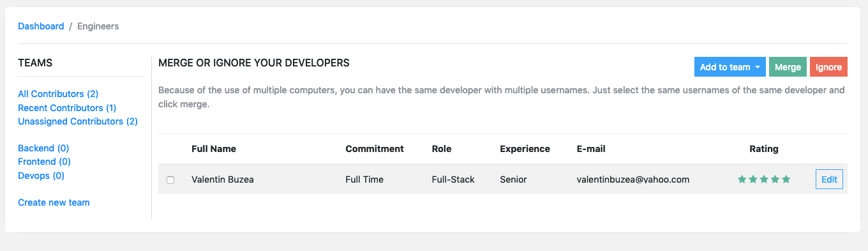The image size is (868, 251).
Task: Select the Valentin Buzea name cell
Action: click(223, 179)
